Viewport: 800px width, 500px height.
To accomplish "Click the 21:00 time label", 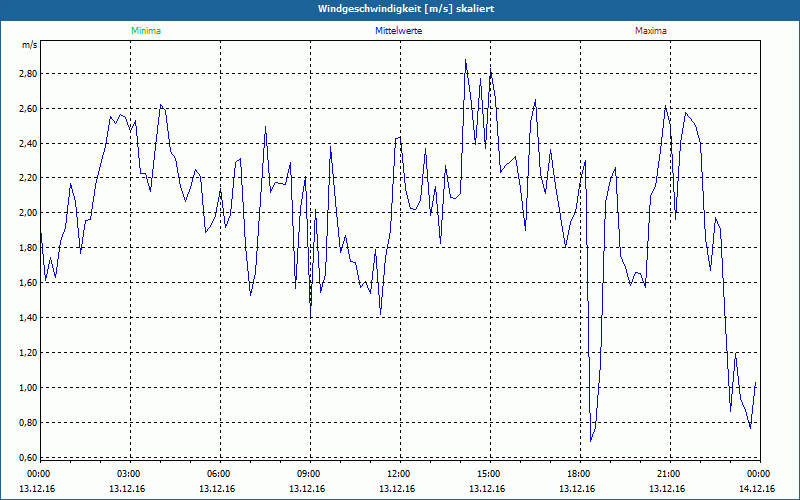I will click(x=668, y=474).
